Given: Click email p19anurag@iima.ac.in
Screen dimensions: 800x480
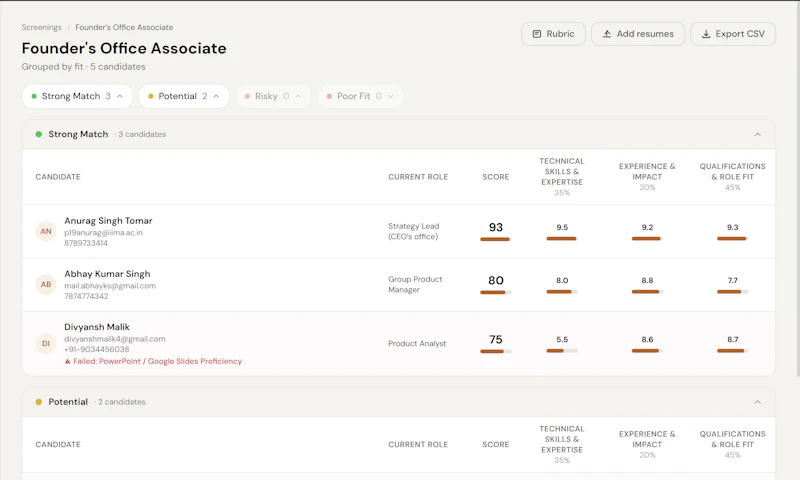Looking at the screenshot, I should pyautogui.click(x=104, y=233).
